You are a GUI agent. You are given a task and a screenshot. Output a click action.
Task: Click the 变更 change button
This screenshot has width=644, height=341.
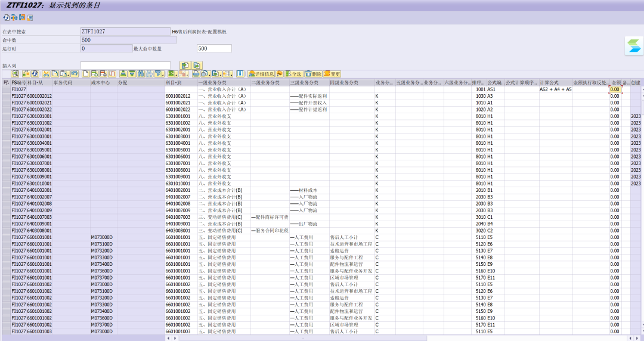click(332, 74)
